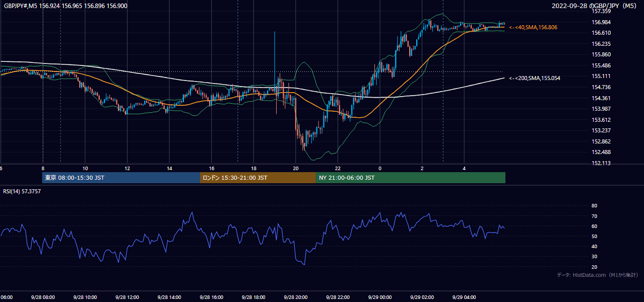The height and width of the screenshot is (302, 644).
Task: Click the GBPJPY#,M5 symbol title text
Action: point(66,6)
